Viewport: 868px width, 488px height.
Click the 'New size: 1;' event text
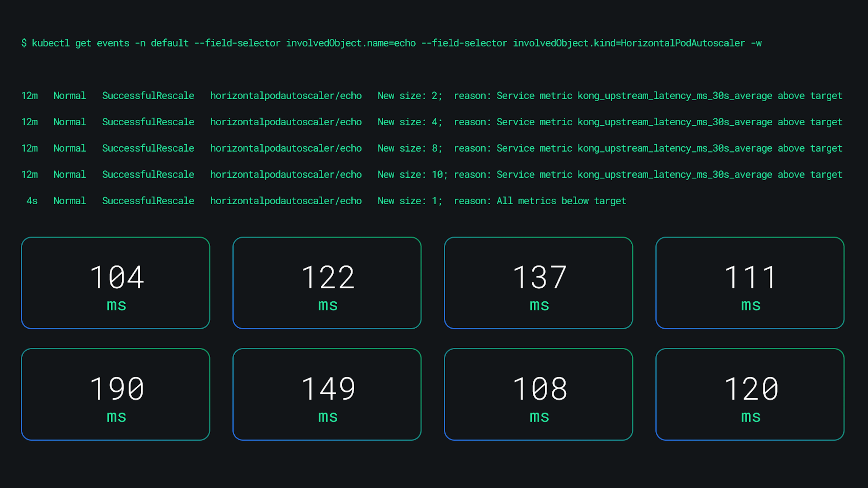pyautogui.click(x=410, y=201)
